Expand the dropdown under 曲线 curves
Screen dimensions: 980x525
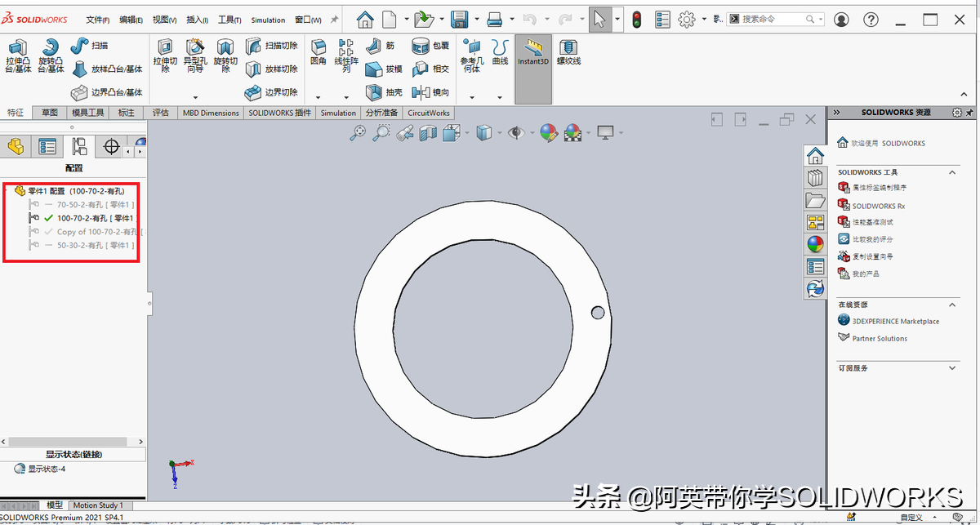click(500, 96)
